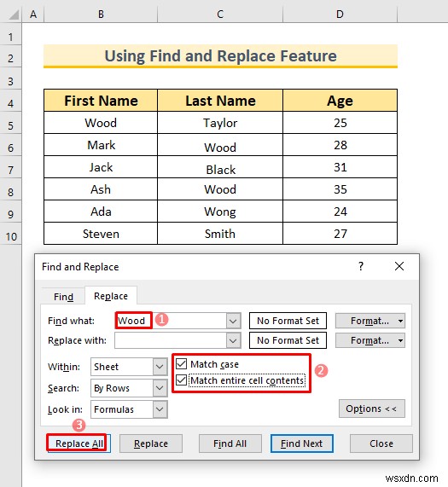Click the Replace button
This screenshot has width=448, height=487.
[x=151, y=444]
